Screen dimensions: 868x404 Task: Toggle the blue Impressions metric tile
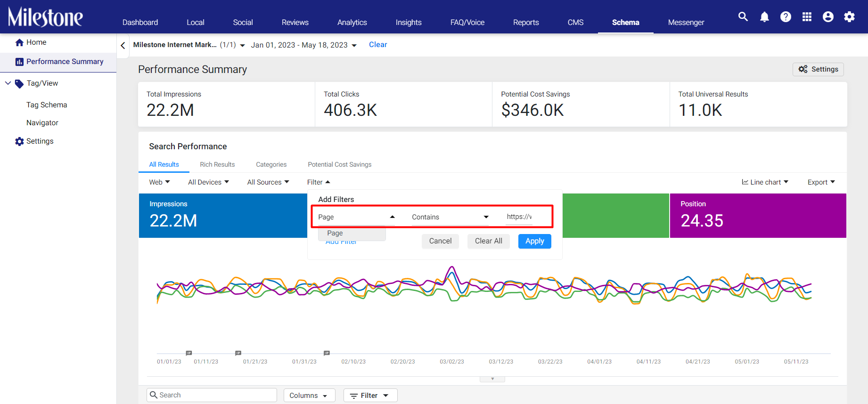(223, 216)
